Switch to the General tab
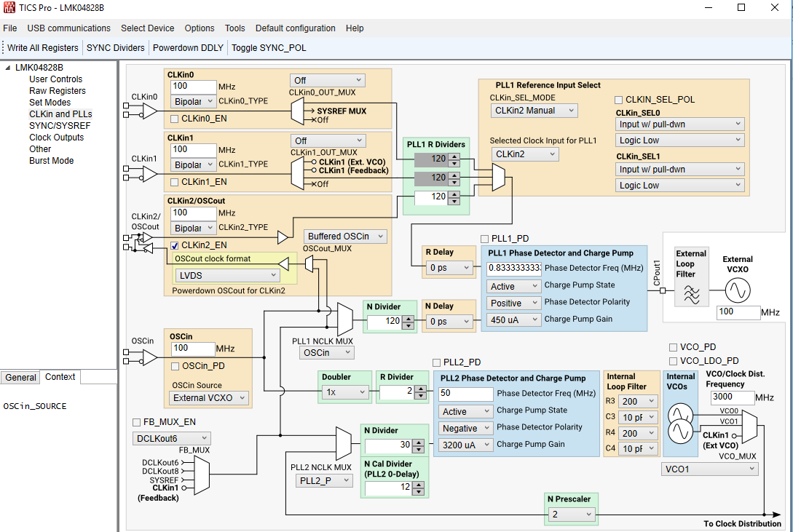Screen dimensions: 793x532 click(x=20, y=378)
